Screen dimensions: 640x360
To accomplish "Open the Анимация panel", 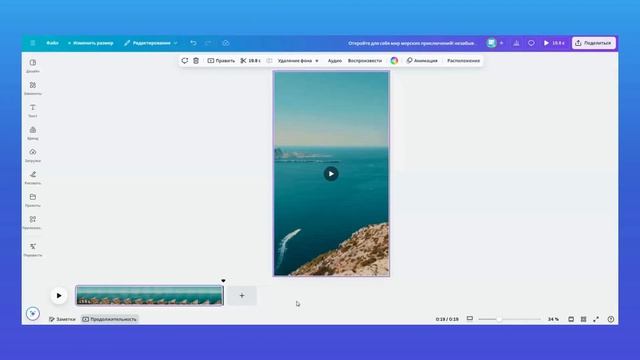I will point(422,60).
